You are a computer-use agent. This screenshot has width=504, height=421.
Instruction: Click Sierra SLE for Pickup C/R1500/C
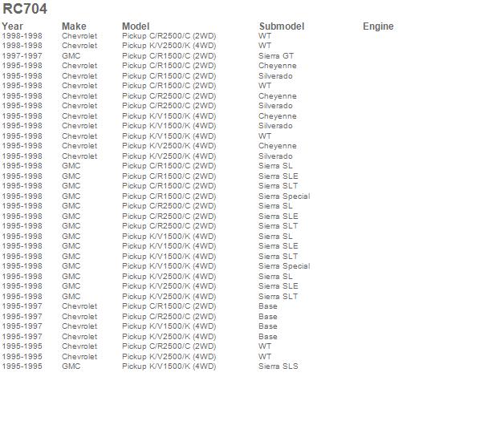(278, 176)
